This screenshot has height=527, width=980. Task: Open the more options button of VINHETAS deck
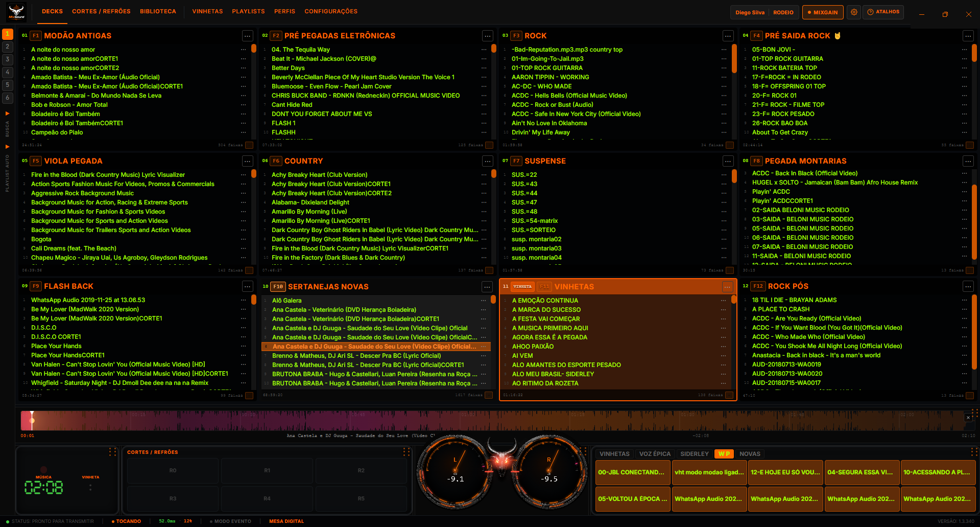point(728,287)
